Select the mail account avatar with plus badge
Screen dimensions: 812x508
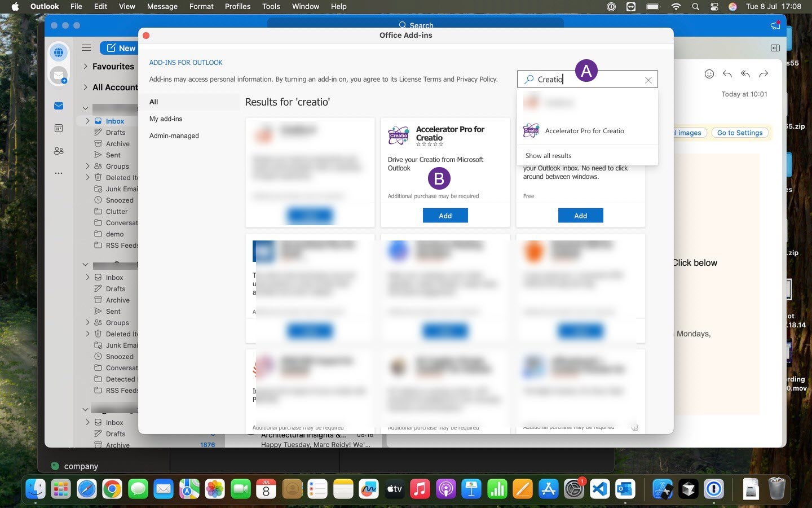click(59, 75)
